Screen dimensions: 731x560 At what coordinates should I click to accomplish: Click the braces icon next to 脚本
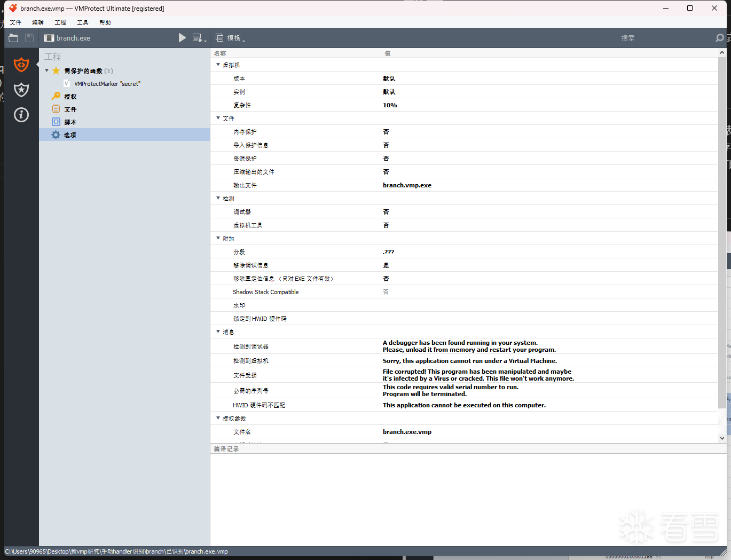(x=56, y=122)
